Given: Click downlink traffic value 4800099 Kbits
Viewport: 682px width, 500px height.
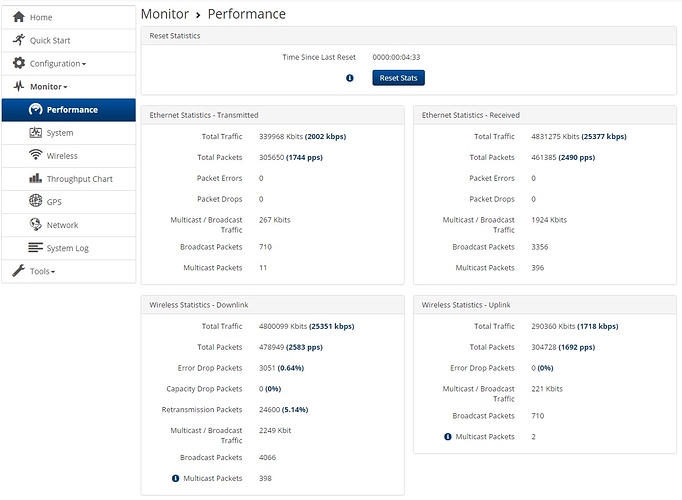Looking at the screenshot, I should coord(283,326).
